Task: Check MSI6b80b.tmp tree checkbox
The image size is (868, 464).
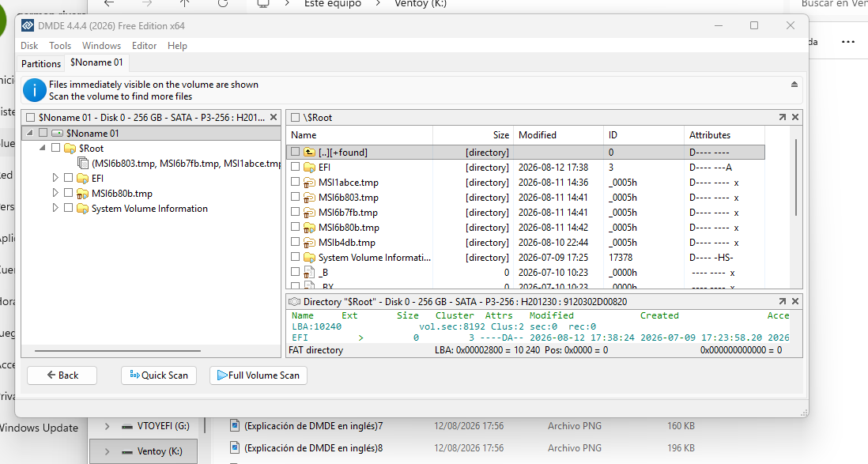Action: click(x=69, y=193)
